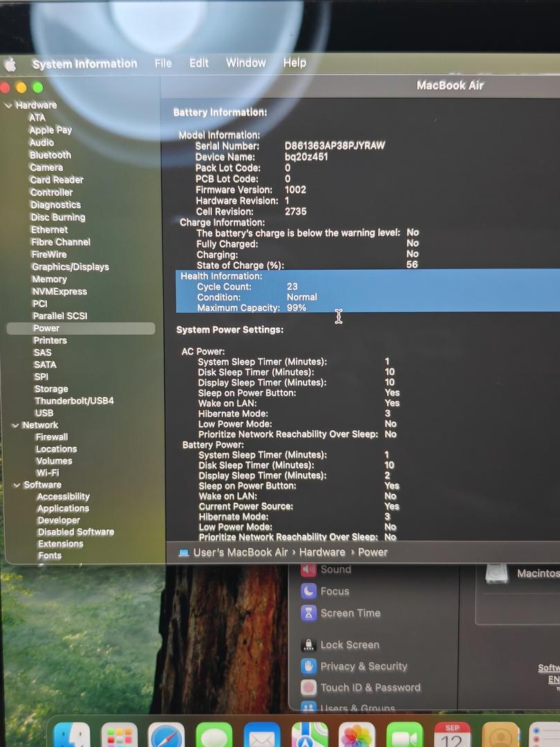Select Storage in the sidebar
Viewport: 560px width, 747px height.
[x=51, y=389]
